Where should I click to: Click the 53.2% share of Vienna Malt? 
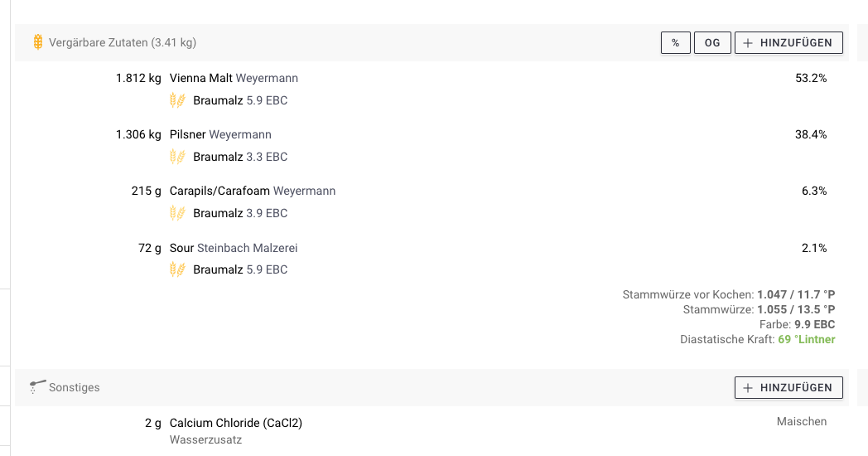[810, 78]
